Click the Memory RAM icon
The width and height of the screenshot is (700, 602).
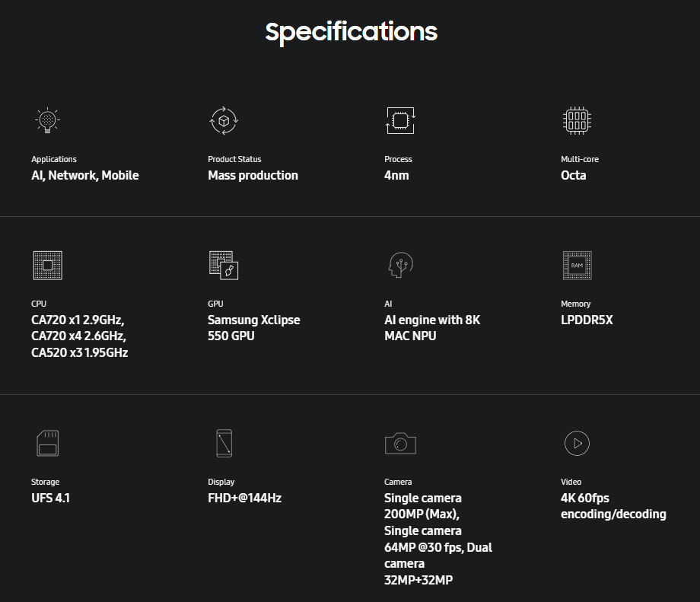pyautogui.click(x=577, y=265)
